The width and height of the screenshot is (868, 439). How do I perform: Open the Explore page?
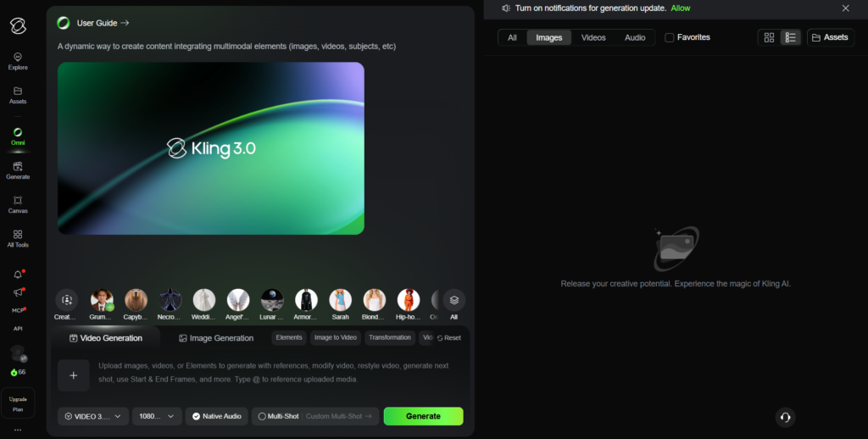pos(18,61)
